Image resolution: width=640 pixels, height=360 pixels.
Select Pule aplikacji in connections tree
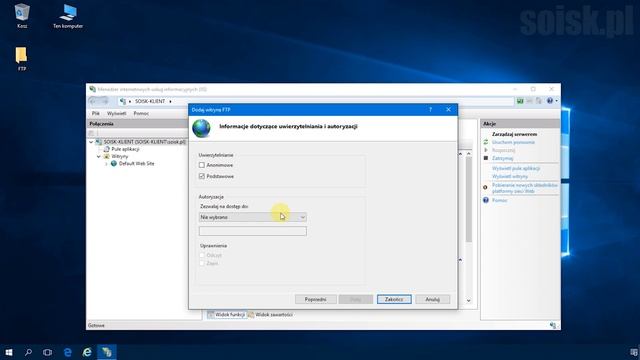[x=125, y=149]
